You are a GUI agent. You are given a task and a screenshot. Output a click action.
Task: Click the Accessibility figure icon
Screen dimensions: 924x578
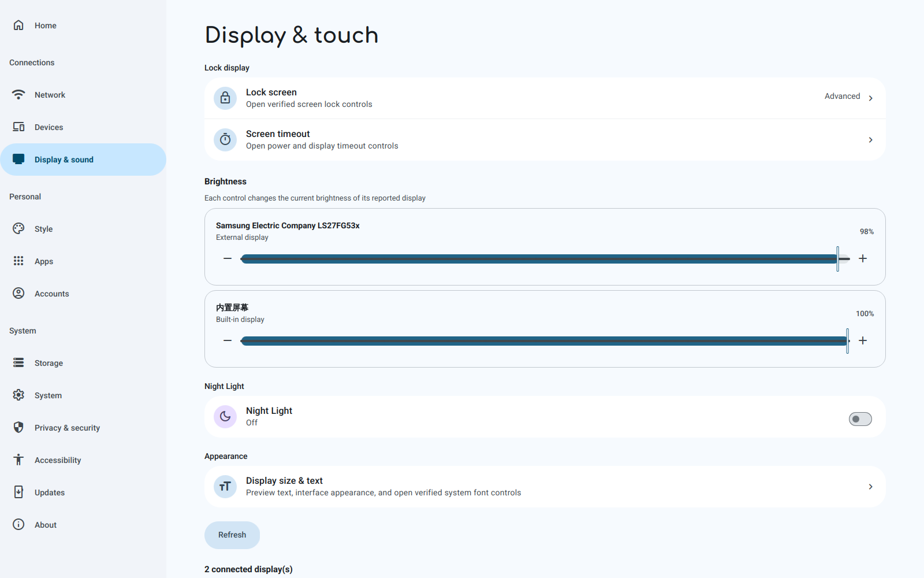click(x=18, y=460)
